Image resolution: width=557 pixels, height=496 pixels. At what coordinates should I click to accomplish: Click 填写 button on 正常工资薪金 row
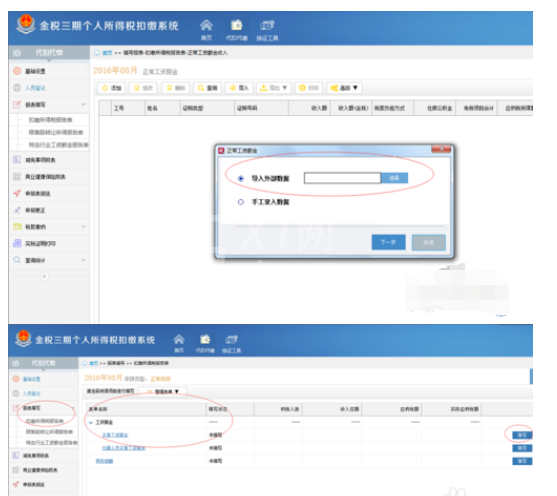(522, 435)
